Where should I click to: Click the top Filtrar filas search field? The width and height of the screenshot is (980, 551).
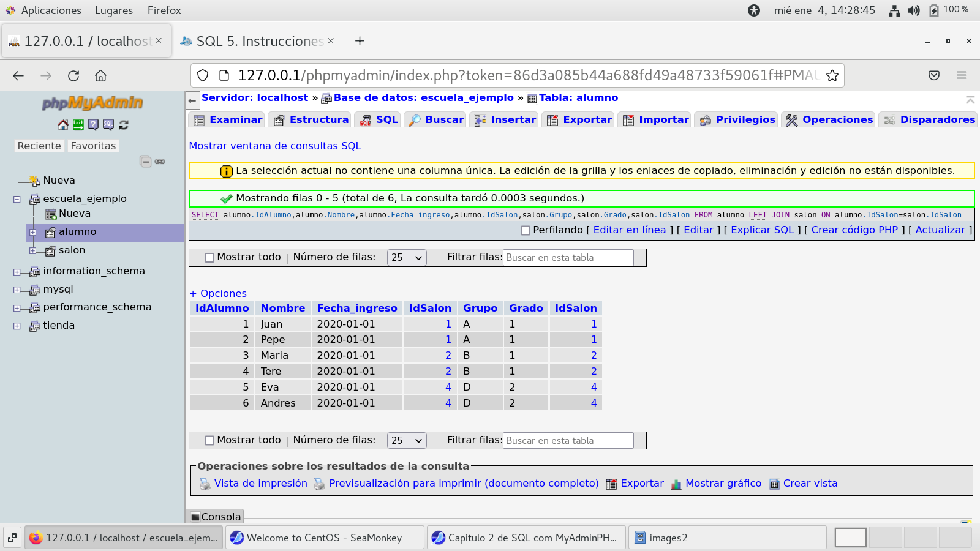click(x=568, y=258)
